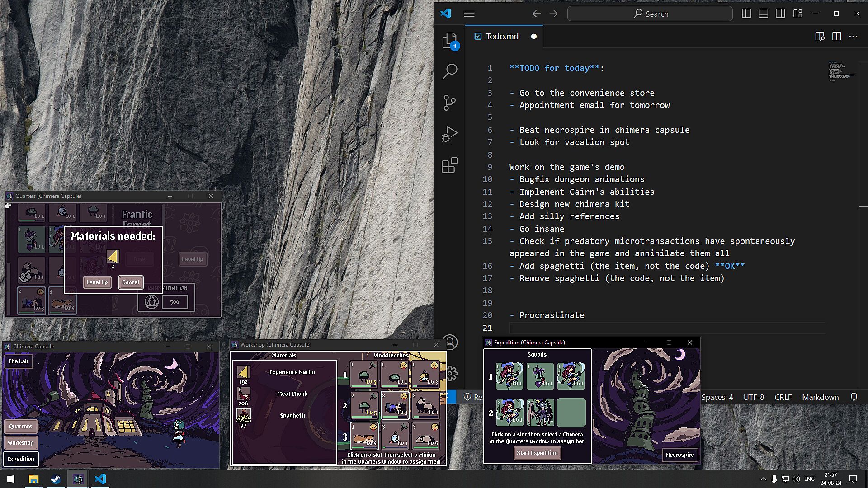Change language mode from Markdown

(820, 397)
